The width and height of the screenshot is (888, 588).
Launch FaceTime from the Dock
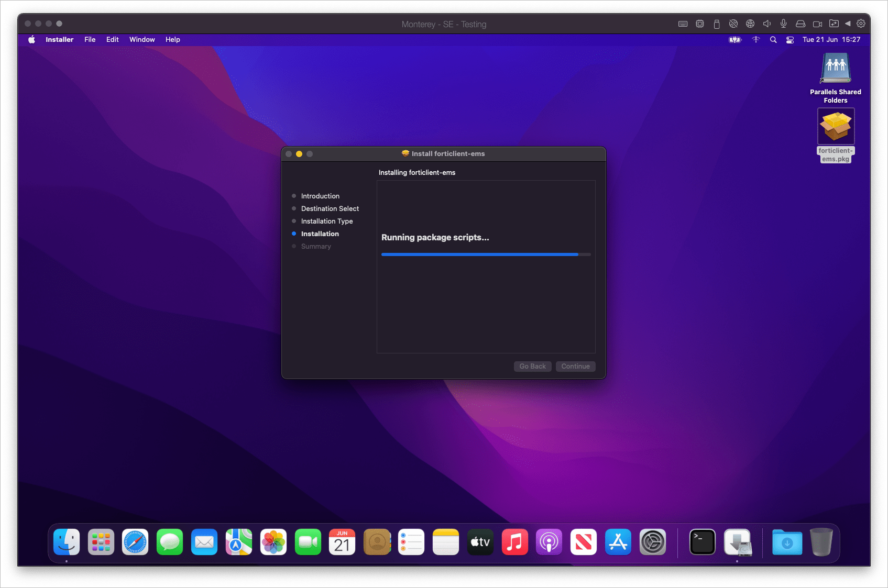click(x=308, y=542)
